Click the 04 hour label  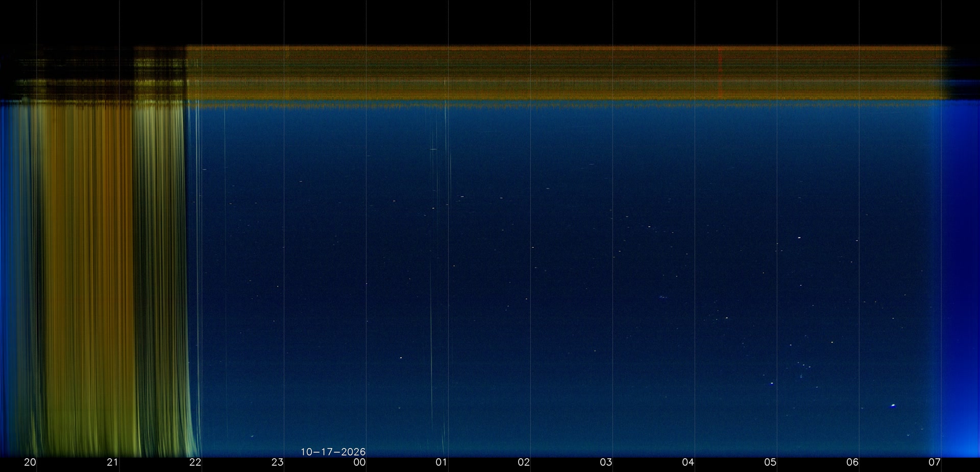point(688,462)
